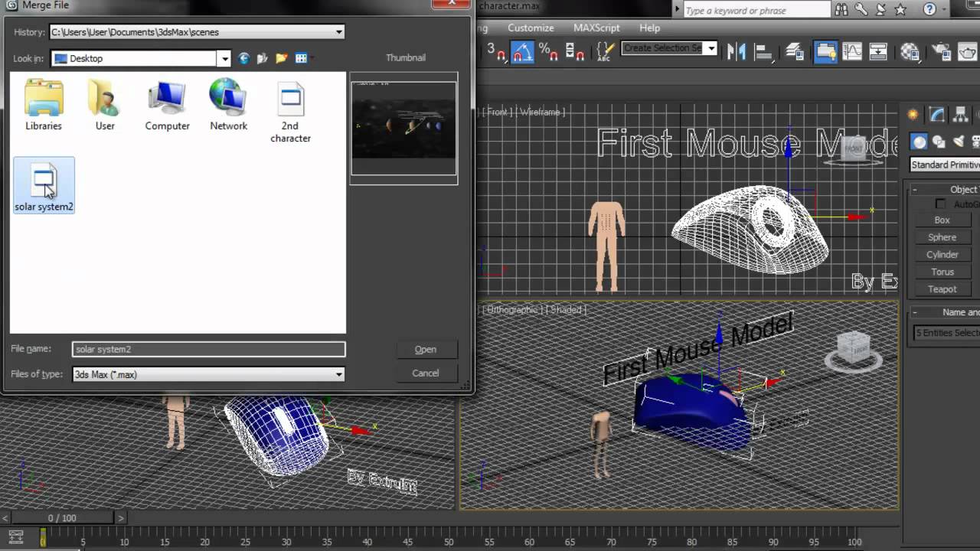The image size is (980, 551).
Task: Create a Sphere primitive
Action: coord(942,237)
